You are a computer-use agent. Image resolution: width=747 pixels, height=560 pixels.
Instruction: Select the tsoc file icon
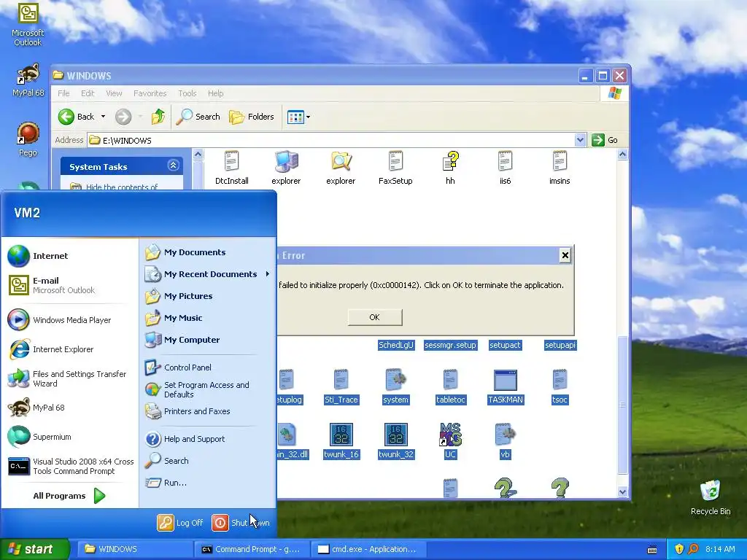point(560,386)
